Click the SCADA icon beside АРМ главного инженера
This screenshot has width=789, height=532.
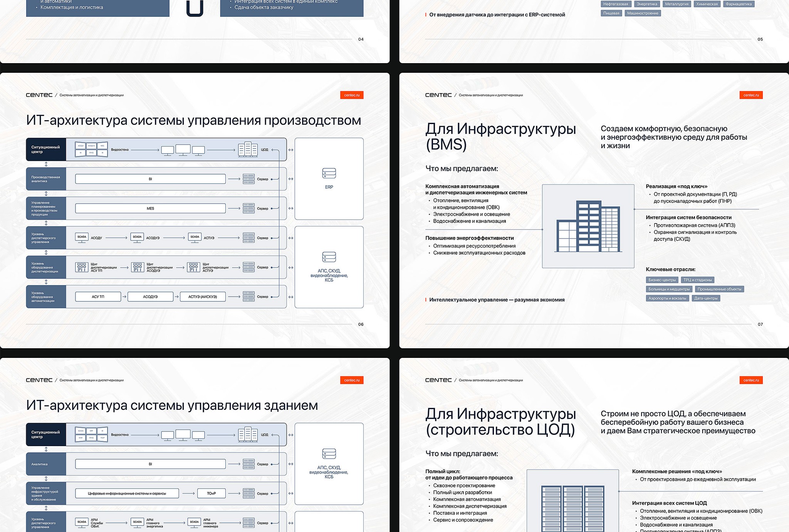tap(195, 523)
